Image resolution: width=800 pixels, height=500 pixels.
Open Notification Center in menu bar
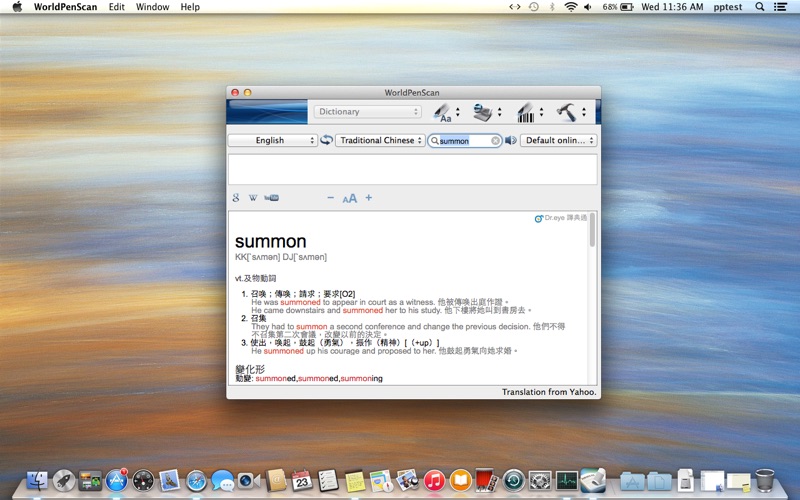(x=780, y=7)
